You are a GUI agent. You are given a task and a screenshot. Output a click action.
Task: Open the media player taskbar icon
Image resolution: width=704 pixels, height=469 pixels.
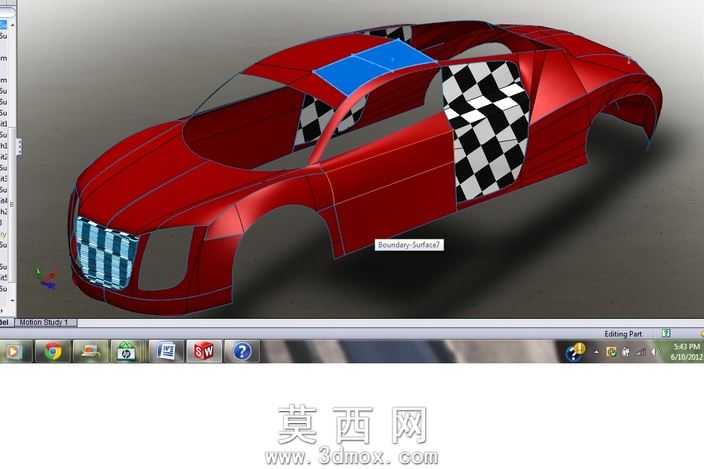(x=13, y=351)
